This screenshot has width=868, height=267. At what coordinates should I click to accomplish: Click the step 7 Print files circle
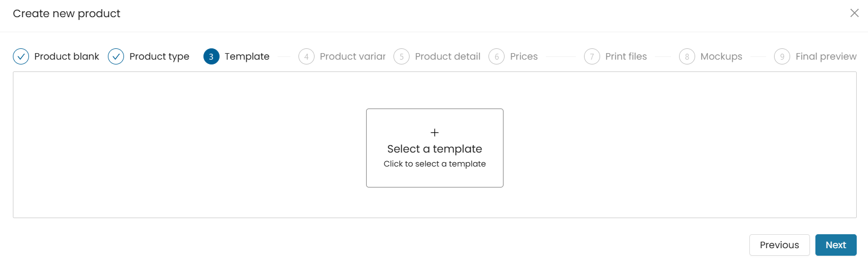[x=592, y=56]
